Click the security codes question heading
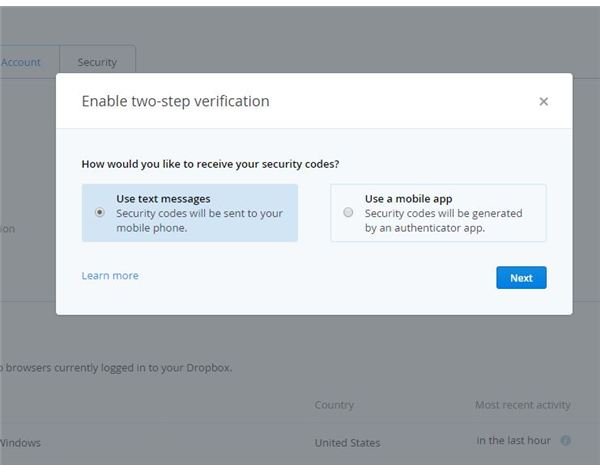600x472 pixels. [x=210, y=164]
